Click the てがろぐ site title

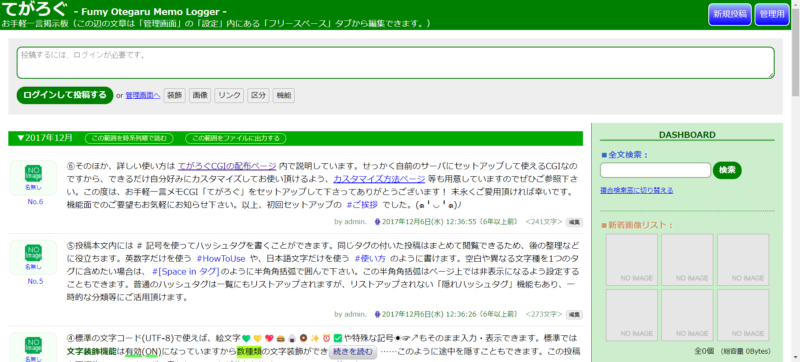34,10
